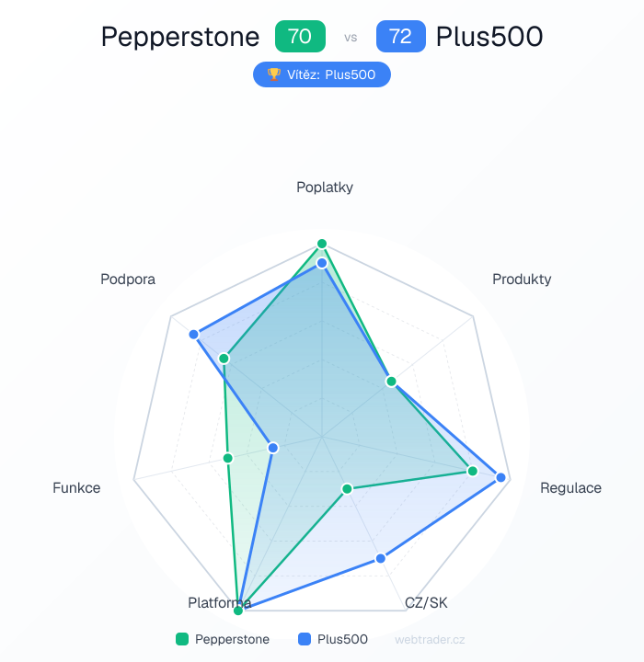Click the green Funkce data point
The height and width of the screenshot is (662, 644).
[228, 458]
